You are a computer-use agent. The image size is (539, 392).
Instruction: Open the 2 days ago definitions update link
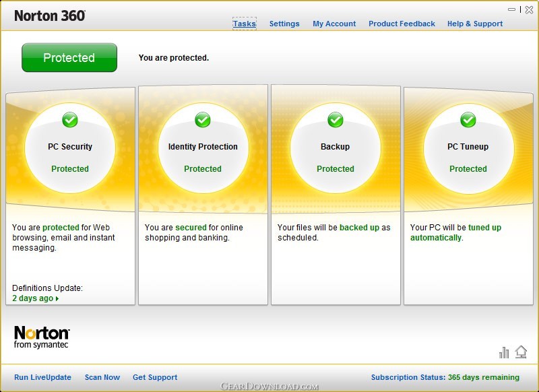click(x=32, y=298)
